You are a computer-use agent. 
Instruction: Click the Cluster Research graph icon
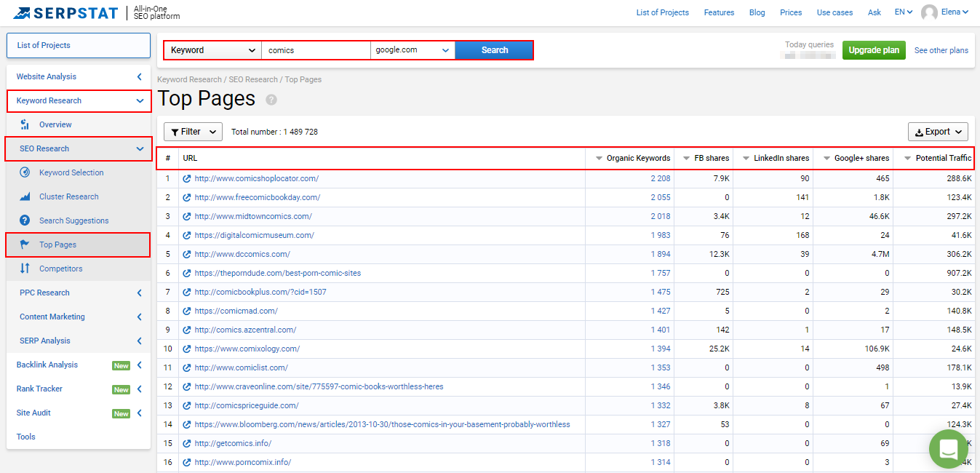pyautogui.click(x=25, y=196)
